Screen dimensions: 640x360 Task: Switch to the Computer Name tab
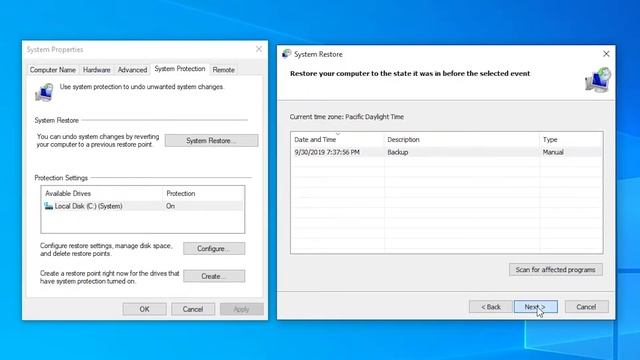(x=53, y=70)
